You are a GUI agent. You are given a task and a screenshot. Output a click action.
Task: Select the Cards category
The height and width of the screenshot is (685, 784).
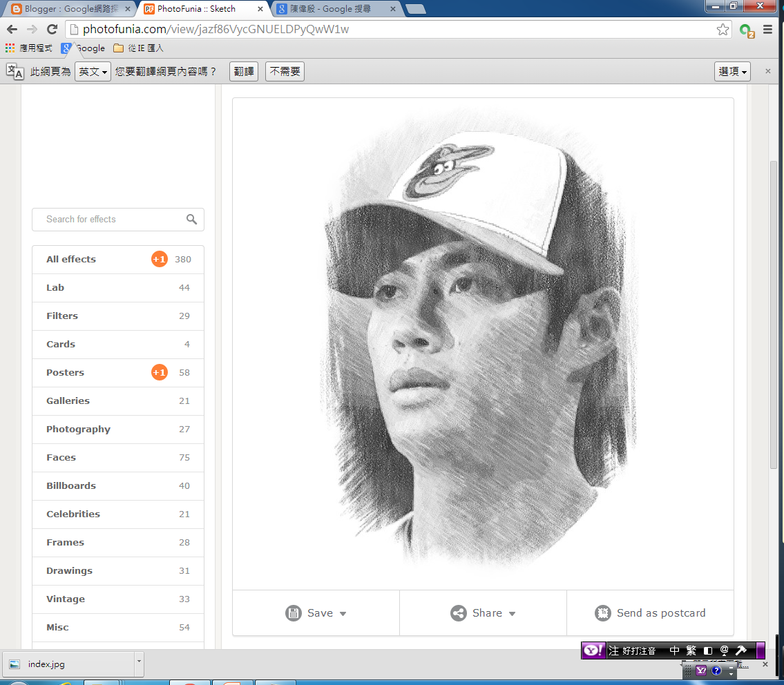118,345
